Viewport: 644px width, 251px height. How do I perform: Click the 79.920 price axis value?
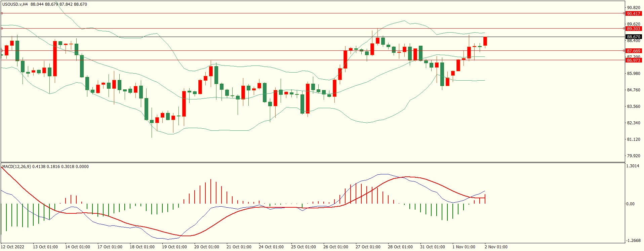(634, 156)
